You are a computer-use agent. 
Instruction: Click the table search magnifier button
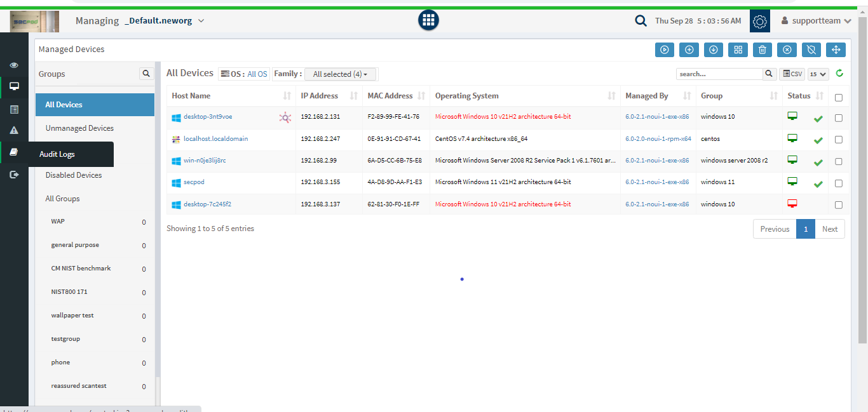769,74
